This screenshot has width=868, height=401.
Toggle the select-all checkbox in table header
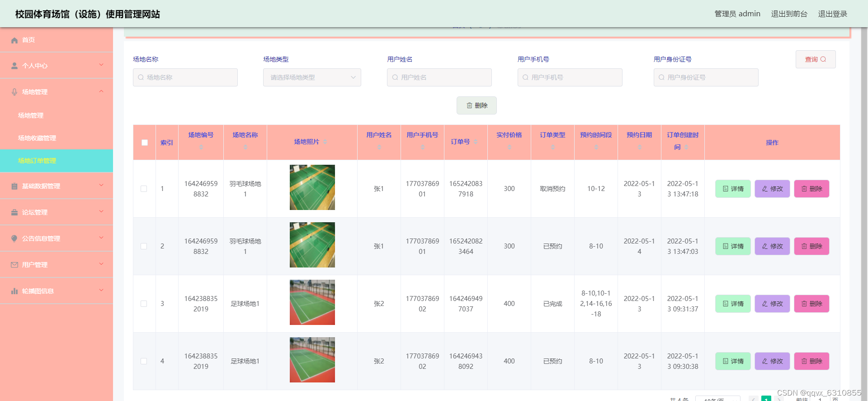145,143
